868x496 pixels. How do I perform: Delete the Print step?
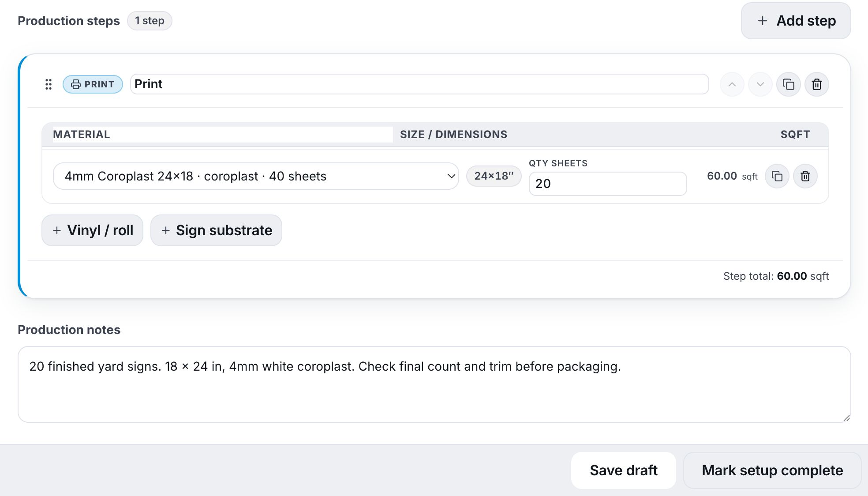(817, 84)
